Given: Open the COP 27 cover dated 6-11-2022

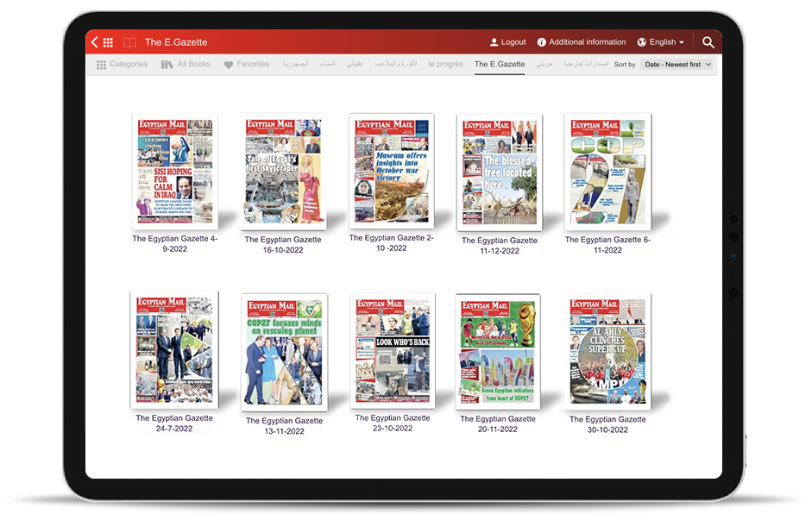Looking at the screenshot, I should [607, 172].
